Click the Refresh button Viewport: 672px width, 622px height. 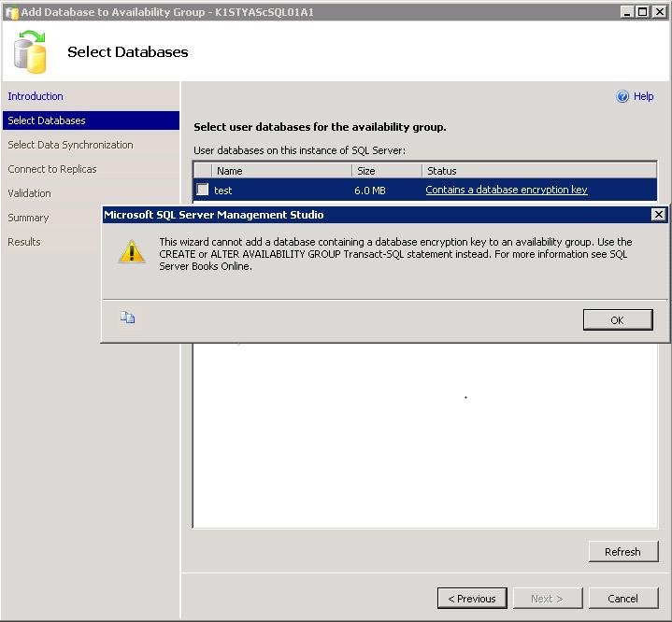coord(623,552)
